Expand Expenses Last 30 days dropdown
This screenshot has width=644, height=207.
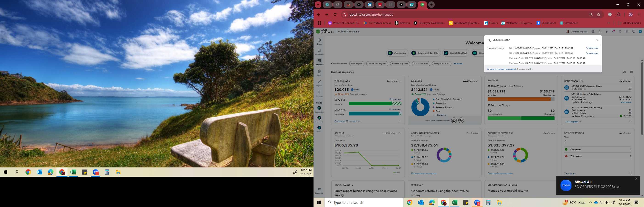pyautogui.click(x=470, y=81)
